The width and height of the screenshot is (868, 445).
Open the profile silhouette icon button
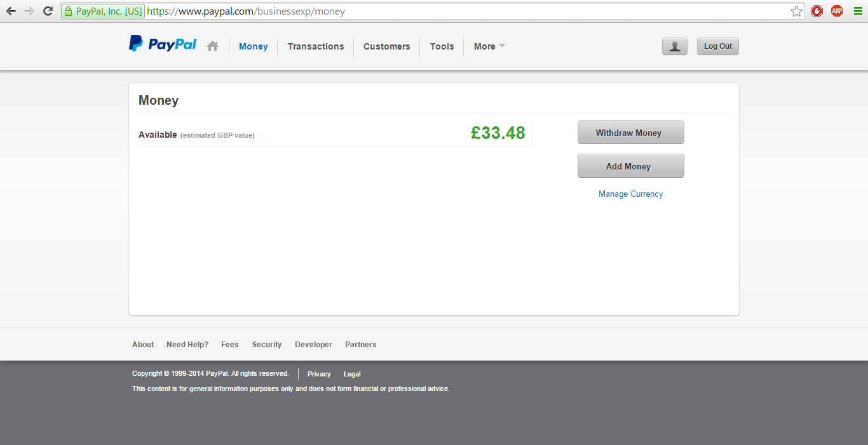[675, 46]
